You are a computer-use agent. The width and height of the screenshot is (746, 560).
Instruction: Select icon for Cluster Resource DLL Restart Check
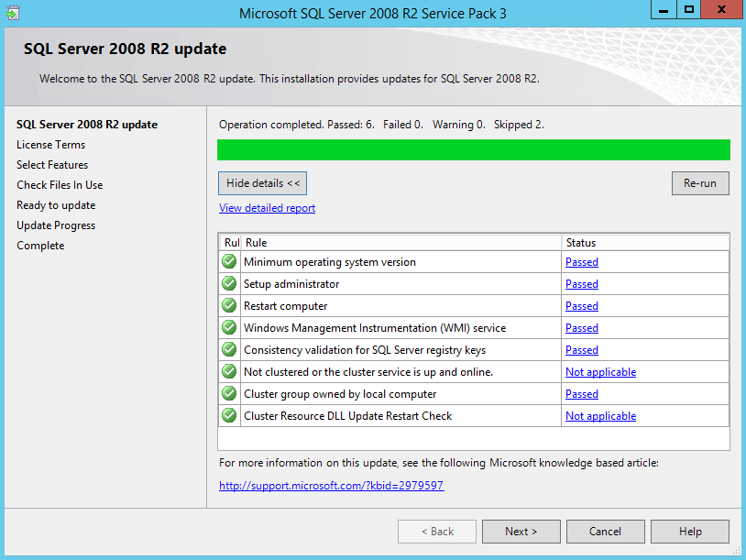coord(228,415)
